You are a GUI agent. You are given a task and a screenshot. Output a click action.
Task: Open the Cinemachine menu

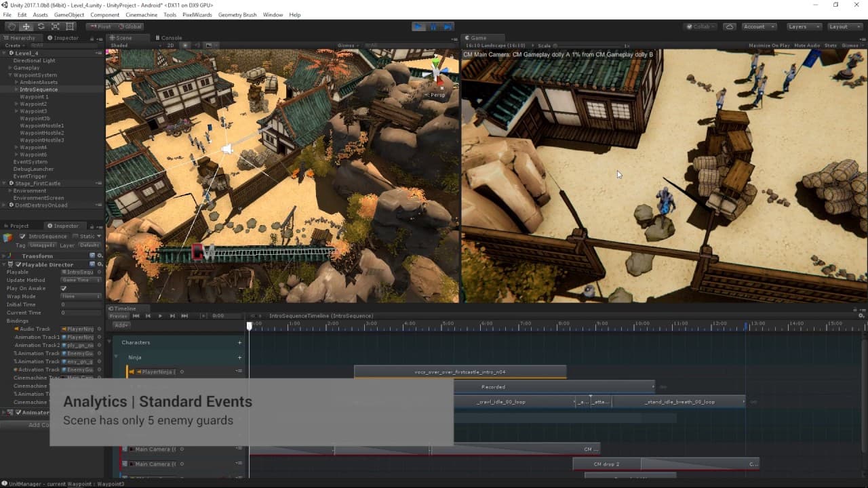[x=141, y=15]
